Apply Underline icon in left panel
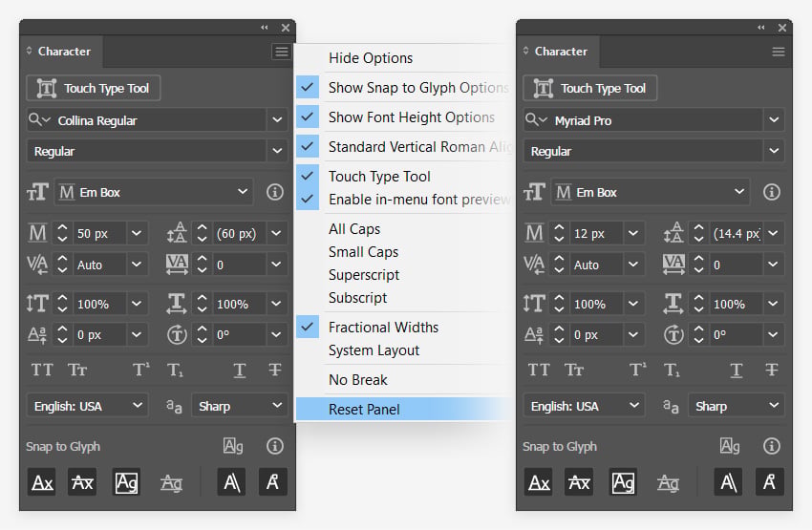Screen dimensions: 812x530 tap(239, 370)
